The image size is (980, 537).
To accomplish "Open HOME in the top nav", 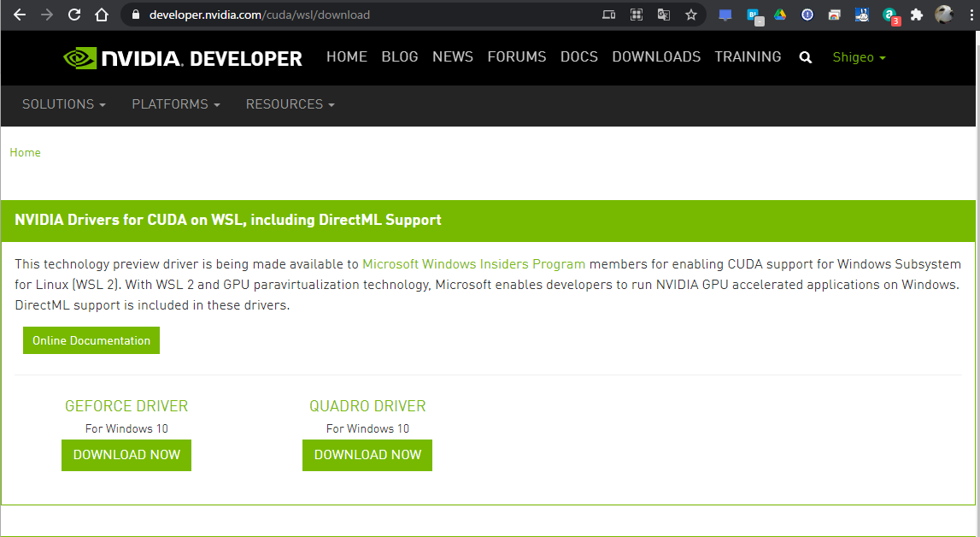I will coord(347,57).
